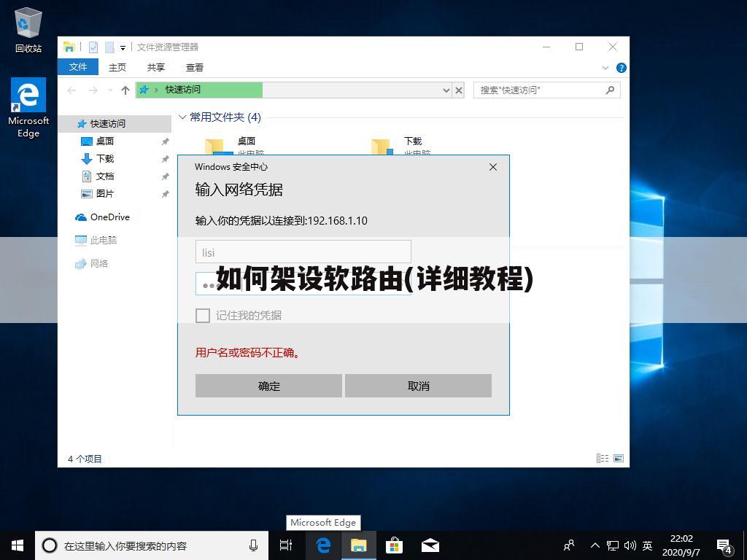Screen dimensions: 747x560
Task: Toggle the microphone icon on the taskbar
Action: (x=253, y=545)
